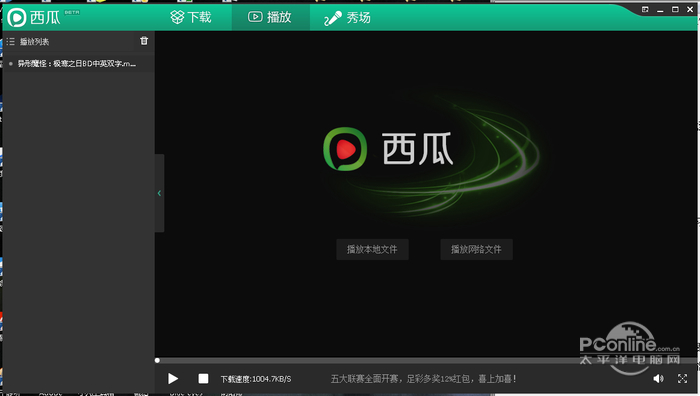Image resolution: width=700 pixels, height=396 pixels.
Task: Collapse the playlist panel with arrow handle
Action: pos(159,193)
